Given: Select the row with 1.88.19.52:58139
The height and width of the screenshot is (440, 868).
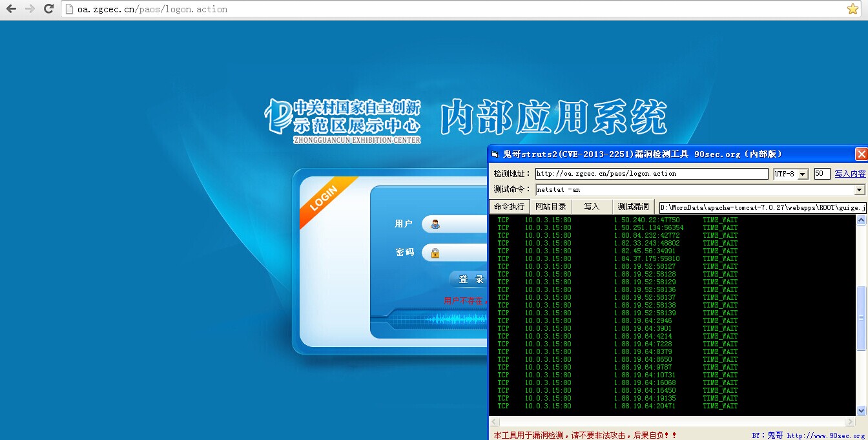Looking at the screenshot, I should point(617,313).
